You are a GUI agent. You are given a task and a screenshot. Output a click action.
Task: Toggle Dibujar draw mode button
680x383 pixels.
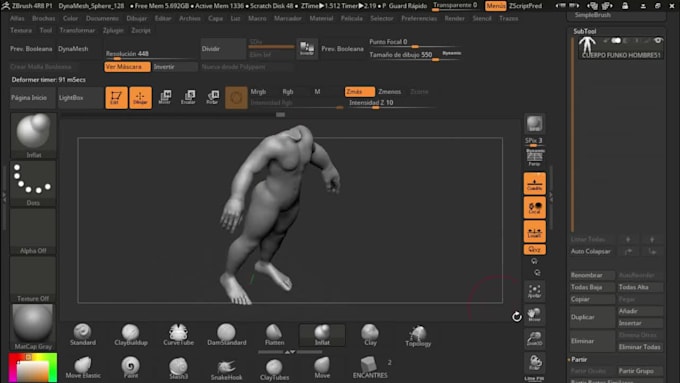[141, 98]
